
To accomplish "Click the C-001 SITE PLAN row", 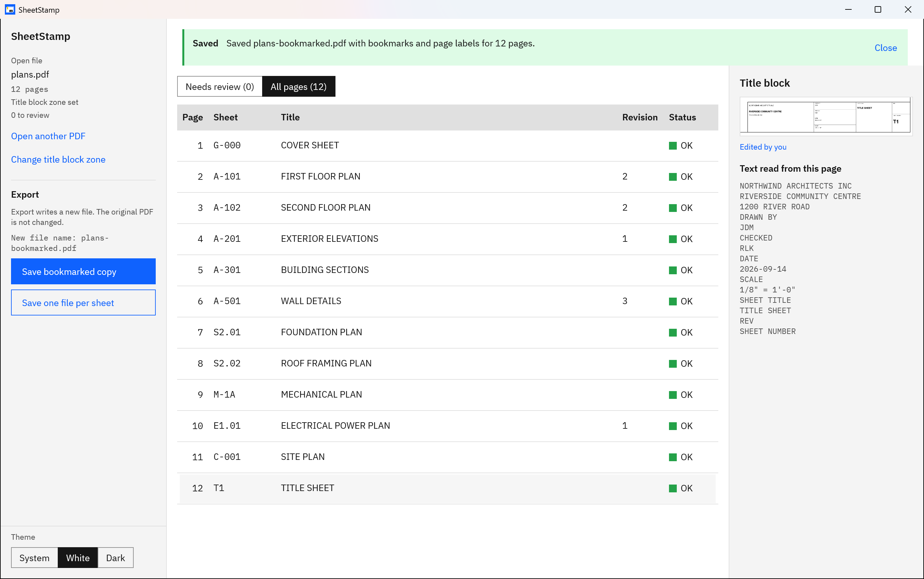I will [447, 457].
